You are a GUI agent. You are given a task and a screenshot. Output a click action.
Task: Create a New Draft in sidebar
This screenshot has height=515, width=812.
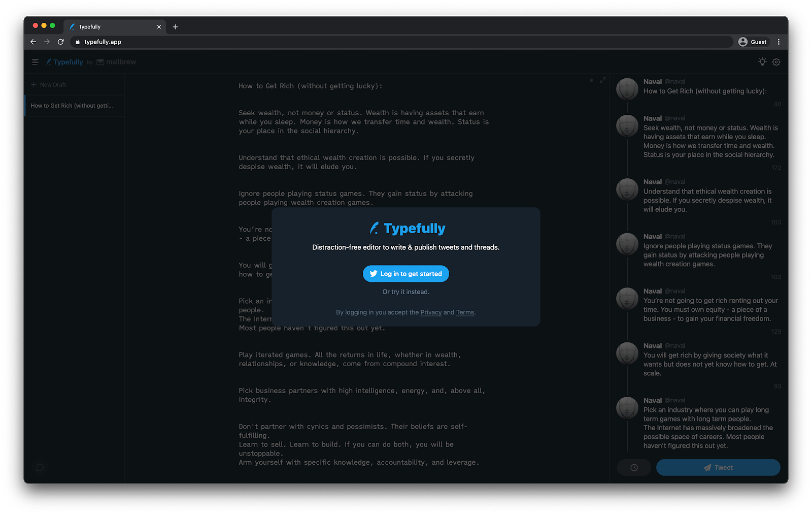[49, 85]
